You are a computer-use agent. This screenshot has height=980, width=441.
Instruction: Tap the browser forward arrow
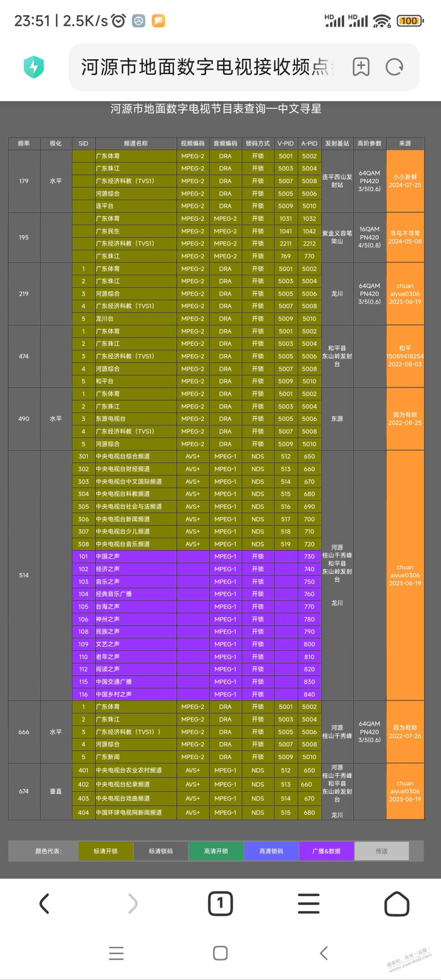pos(133,904)
